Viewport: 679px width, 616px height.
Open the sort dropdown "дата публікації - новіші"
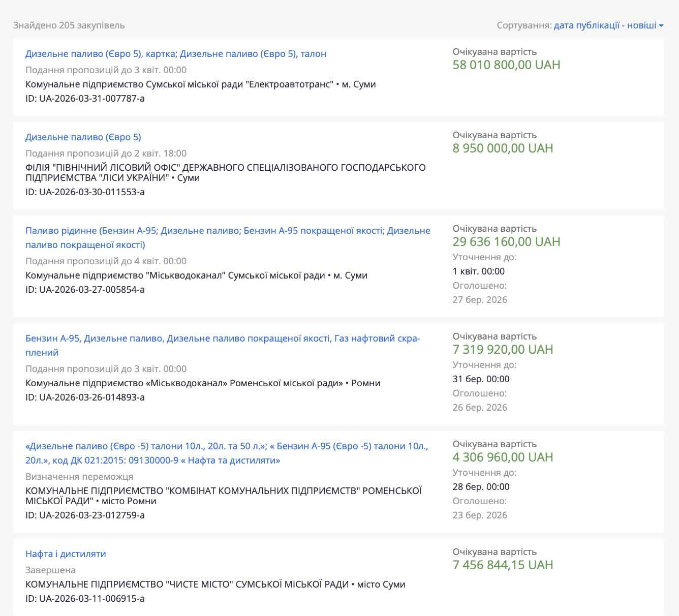605,25
